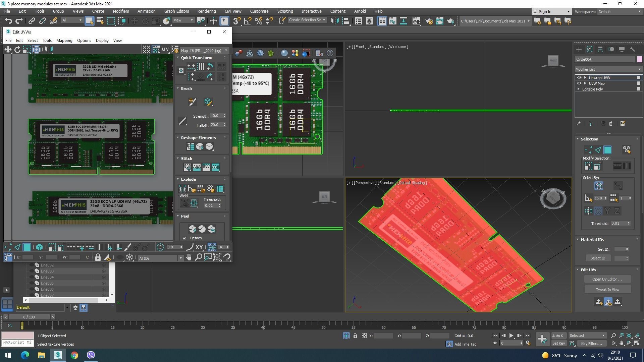Click the Undo arrow in main toolbar
Viewport: 644px width, 362px height.
(8, 21)
